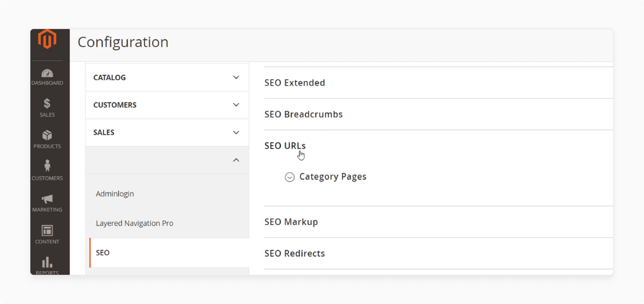Open the Marketing megaphone icon

(x=47, y=199)
